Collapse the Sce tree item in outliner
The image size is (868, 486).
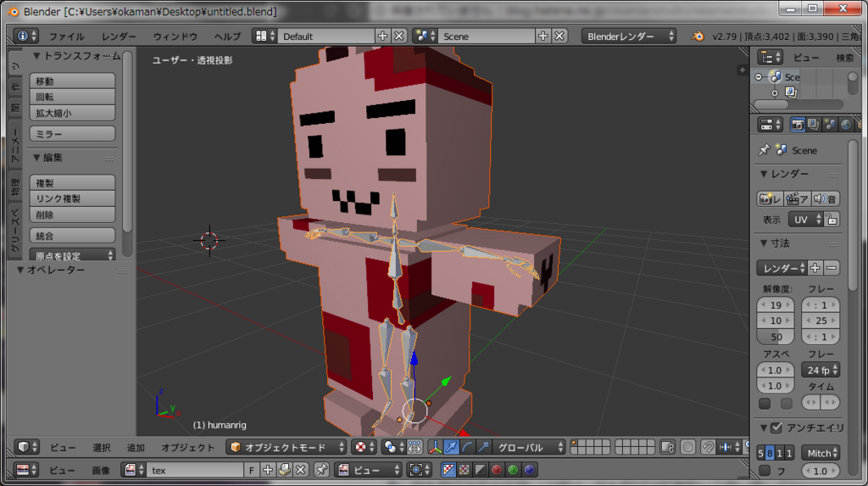click(759, 77)
